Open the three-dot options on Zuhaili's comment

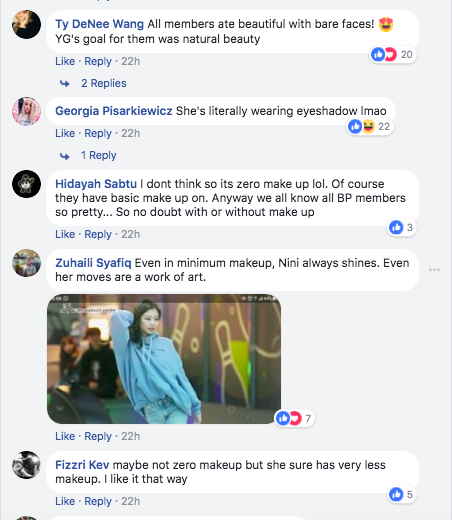[434, 270]
